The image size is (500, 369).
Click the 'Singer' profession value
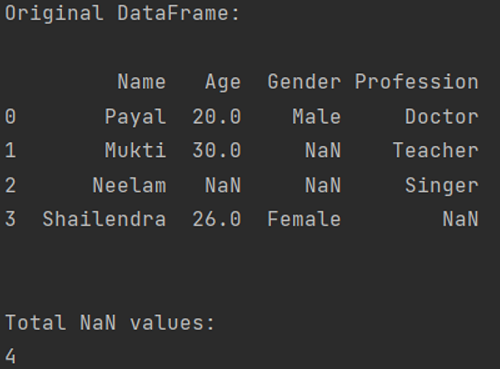442,186
